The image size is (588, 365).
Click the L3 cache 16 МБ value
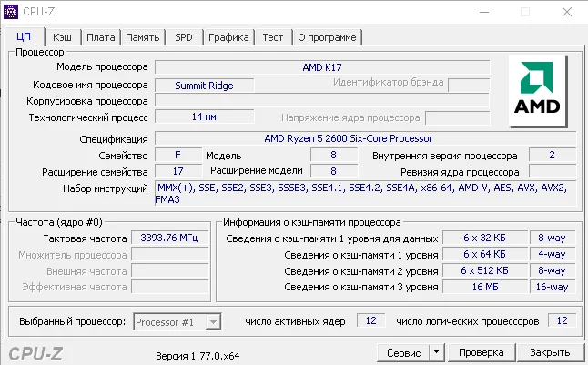pyautogui.click(x=484, y=287)
